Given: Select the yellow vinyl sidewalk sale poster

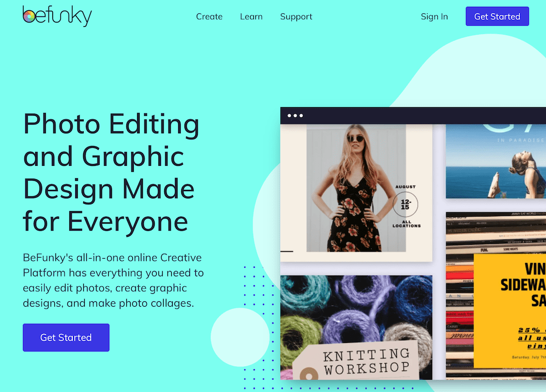Looking at the screenshot, I should 510,311.
